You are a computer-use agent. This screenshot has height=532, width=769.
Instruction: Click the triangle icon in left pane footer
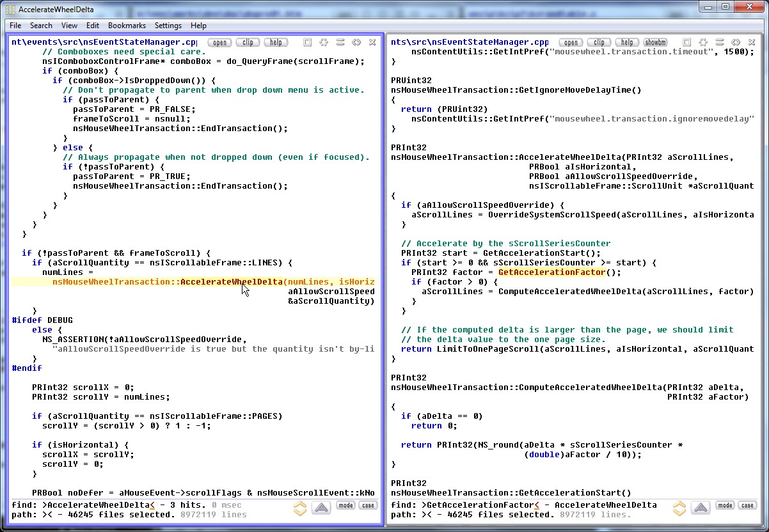point(322,508)
